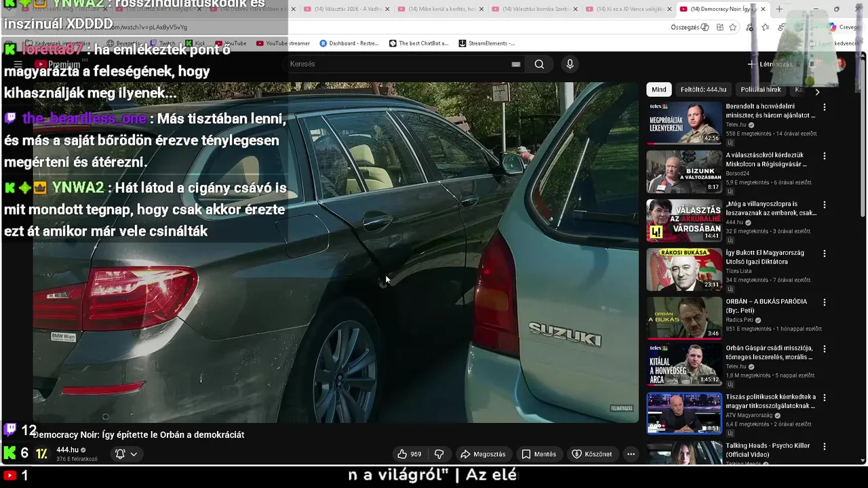Open the 'RÁKOSI BUKÁSA' thumbnail (23:11)
This screenshot has height=488, width=868.
point(684,270)
